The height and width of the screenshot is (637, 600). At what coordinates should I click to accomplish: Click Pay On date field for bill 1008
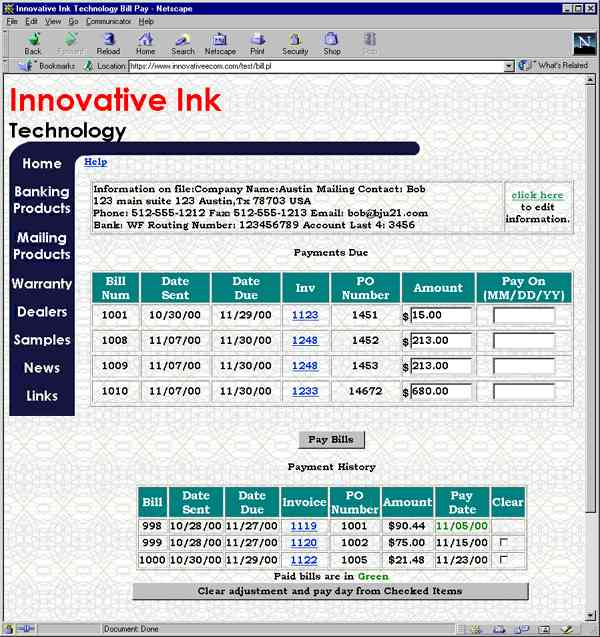[524, 341]
